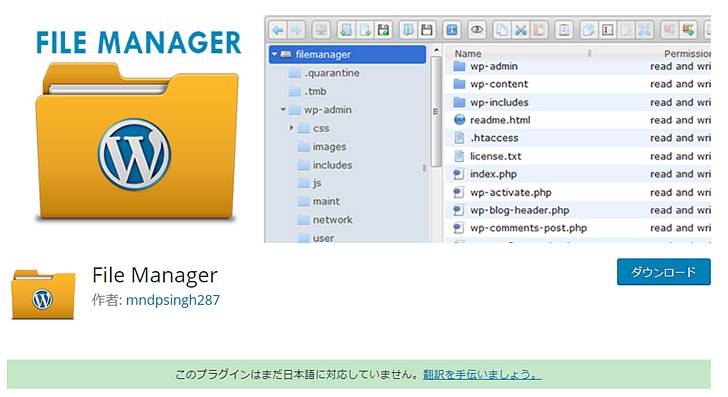This screenshot has width=728, height=397.
Task: Click the ダウンロード download button
Action: [x=663, y=272]
